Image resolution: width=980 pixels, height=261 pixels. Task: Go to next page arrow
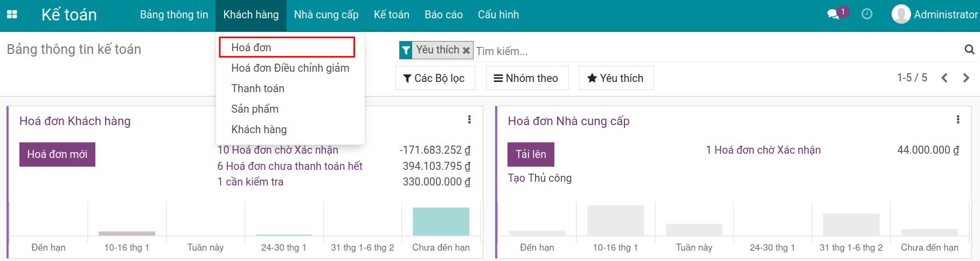pyautogui.click(x=966, y=78)
